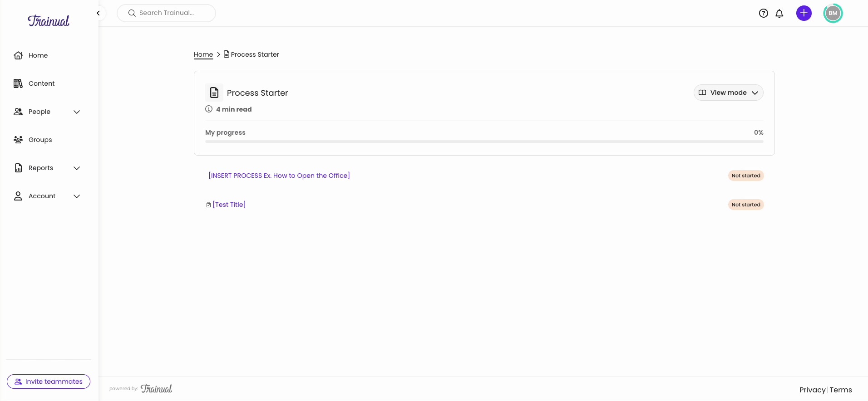Image resolution: width=868 pixels, height=401 pixels.
Task: Open the notifications bell
Action: (779, 13)
